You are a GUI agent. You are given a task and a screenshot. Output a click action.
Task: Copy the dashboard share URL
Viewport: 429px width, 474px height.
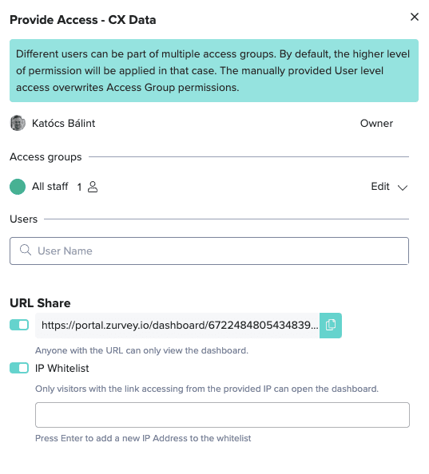[x=330, y=325]
